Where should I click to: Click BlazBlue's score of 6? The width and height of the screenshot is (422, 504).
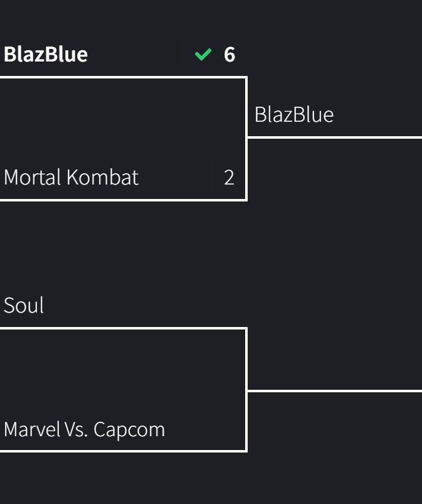(229, 55)
